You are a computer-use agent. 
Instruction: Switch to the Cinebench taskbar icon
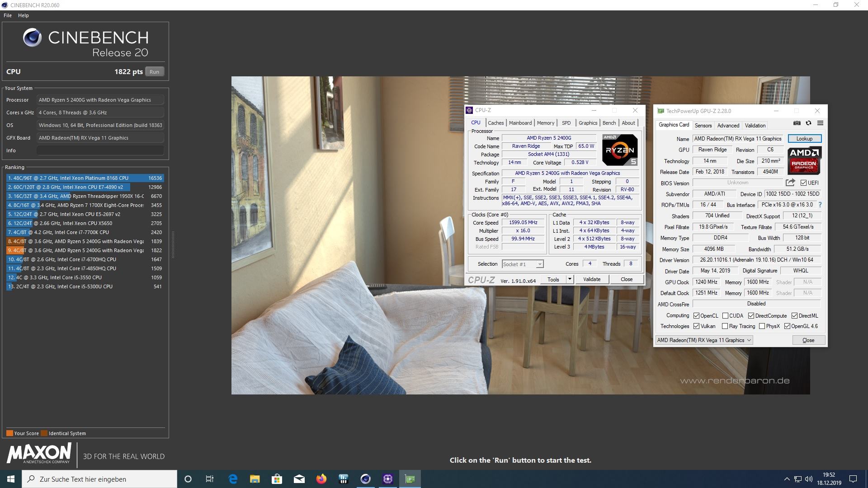coord(366,479)
